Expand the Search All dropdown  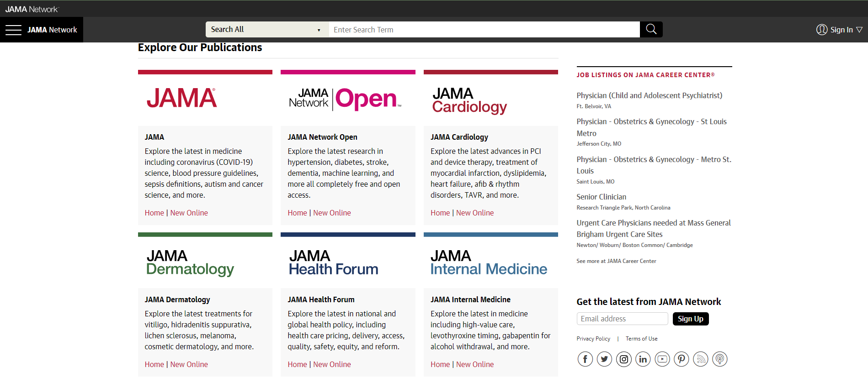point(267,30)
